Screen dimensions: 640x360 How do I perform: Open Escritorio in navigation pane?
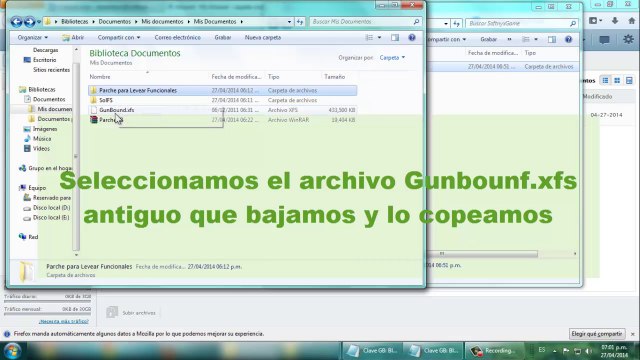[40, 60]
